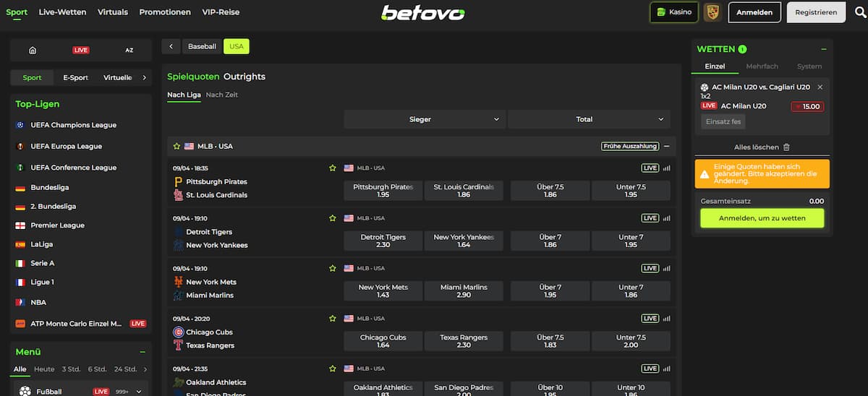Viewport: 868px width, 396px height.
Task: Switch to Outrights tab
Action: pyautogui.click(x=244, y=77)
